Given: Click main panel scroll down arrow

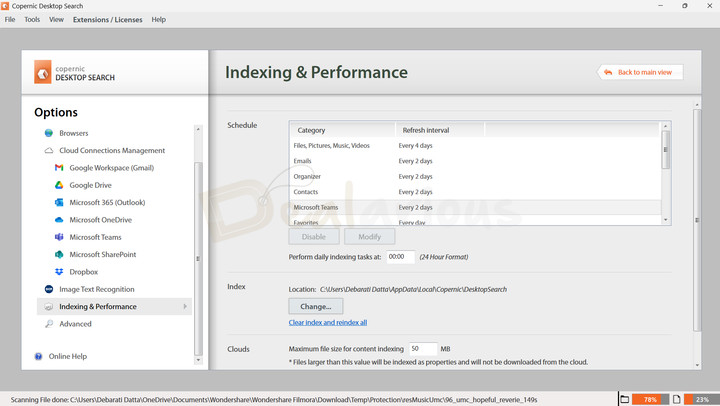Looking at the screenshot, I should [697, 365].
